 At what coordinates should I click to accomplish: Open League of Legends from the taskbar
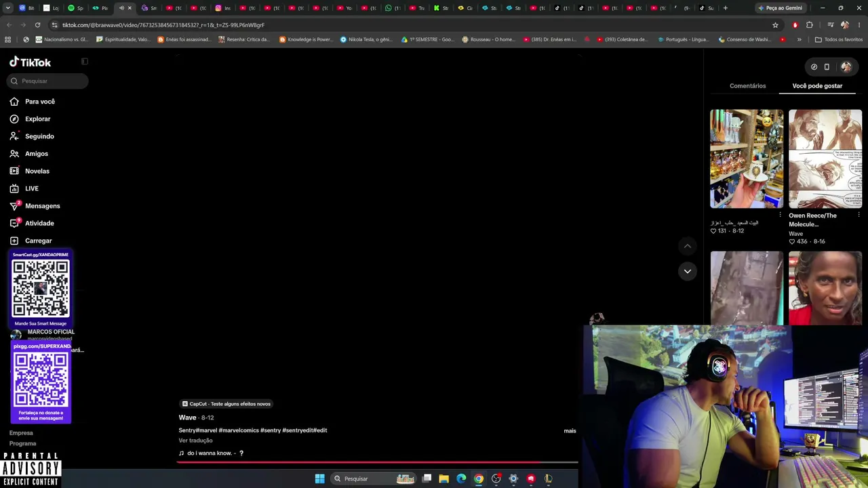548,479
